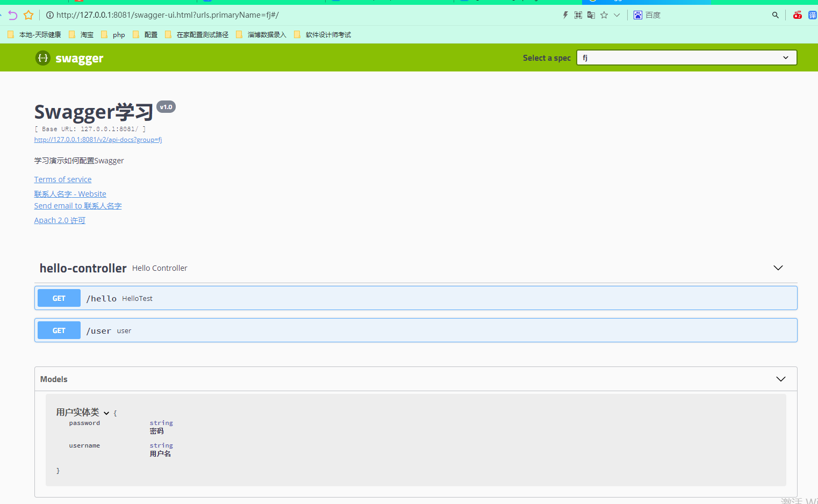
Task: Collapse the Models section chevron
Action: click(781, 379)
